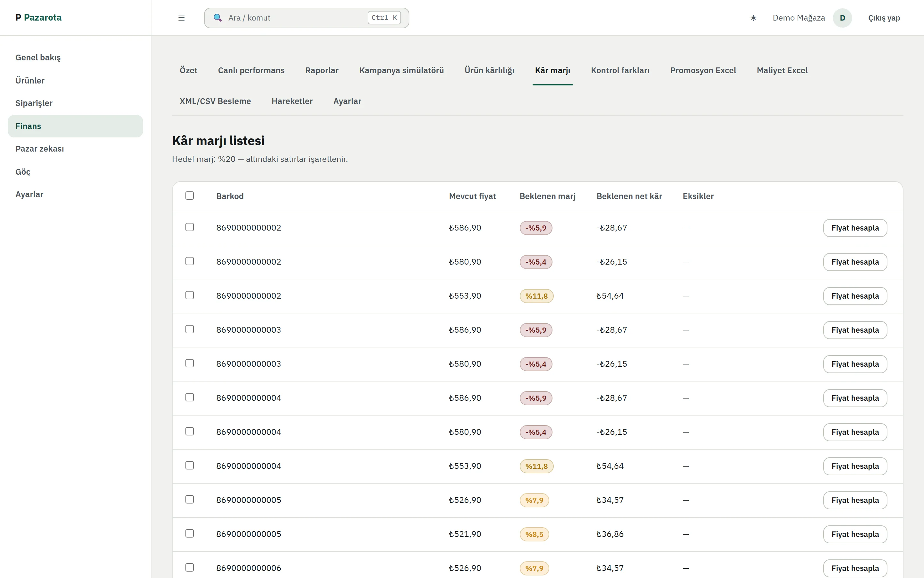Click the Demo Mağaza store name

[798, 18]
